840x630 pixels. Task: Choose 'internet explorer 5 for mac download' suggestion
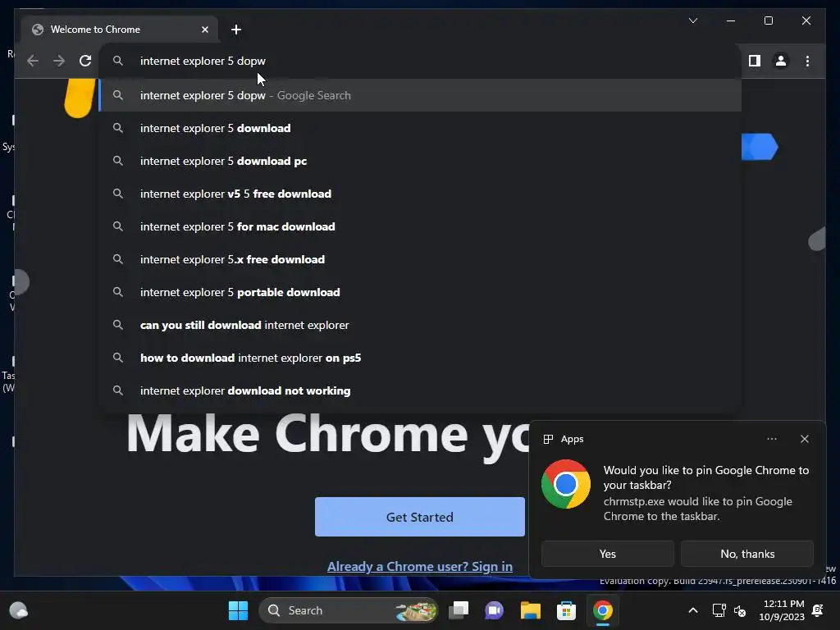(x=420, y=226)
